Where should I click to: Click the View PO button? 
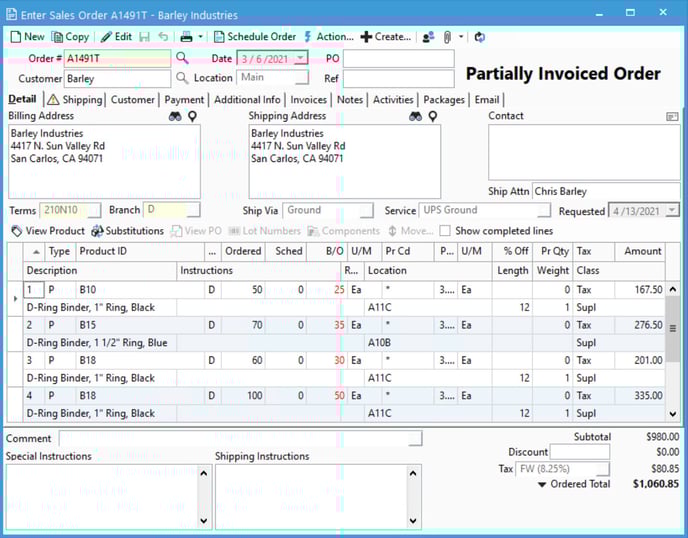[196, 231]
